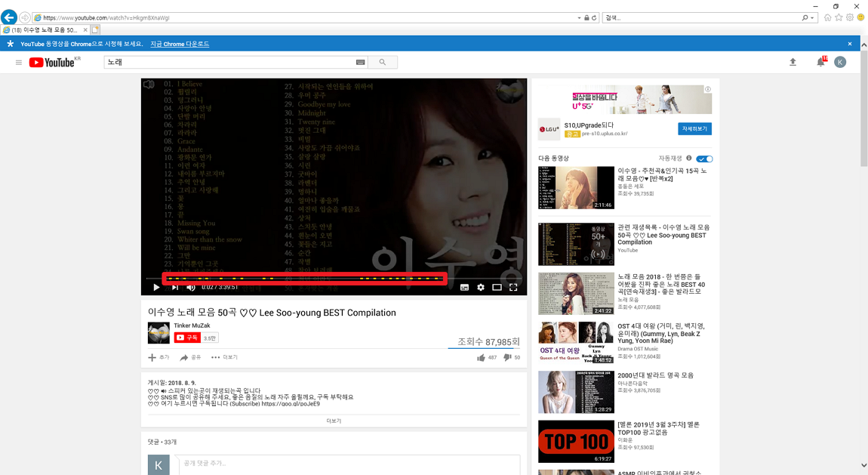Click the ad info icon on banner
This screenshot has height=475, width=868.
pos(707,89)
